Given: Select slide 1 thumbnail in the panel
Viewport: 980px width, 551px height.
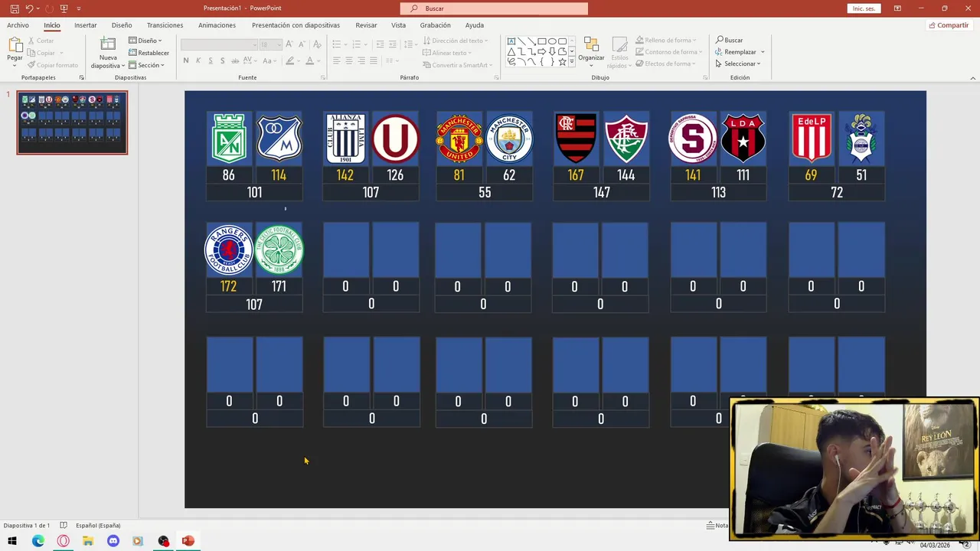Looking at the screenshot, I should pyautogui.click(x=72, y=123).
